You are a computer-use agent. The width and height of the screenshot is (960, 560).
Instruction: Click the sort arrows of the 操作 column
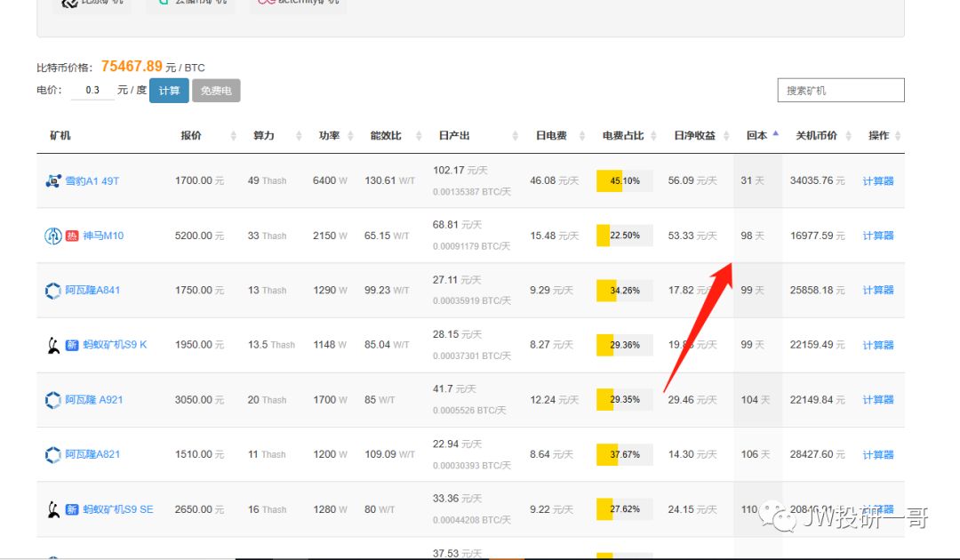click(x=898, y=136)
